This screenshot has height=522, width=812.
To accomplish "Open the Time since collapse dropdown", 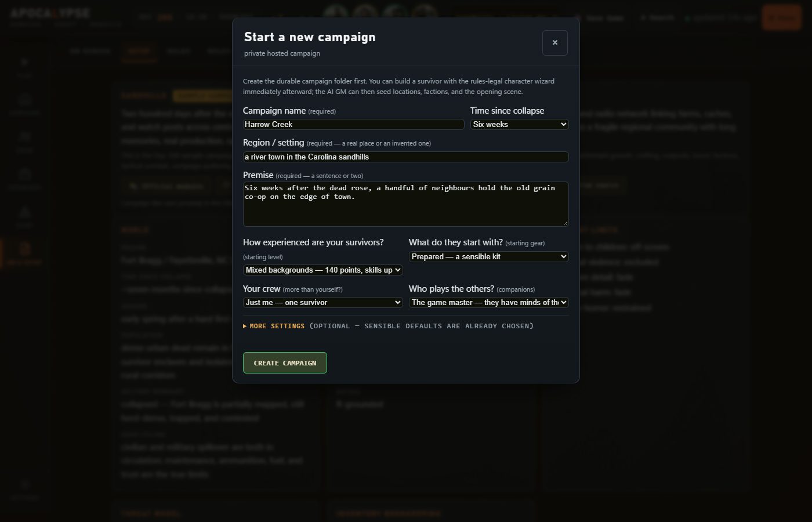I will [x=520, y=124].
